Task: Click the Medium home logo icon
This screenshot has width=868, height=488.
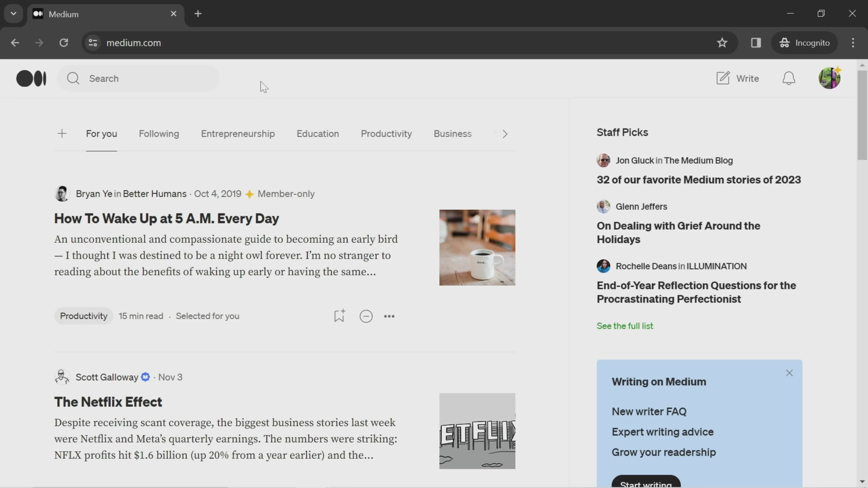Action: [31, 77]
